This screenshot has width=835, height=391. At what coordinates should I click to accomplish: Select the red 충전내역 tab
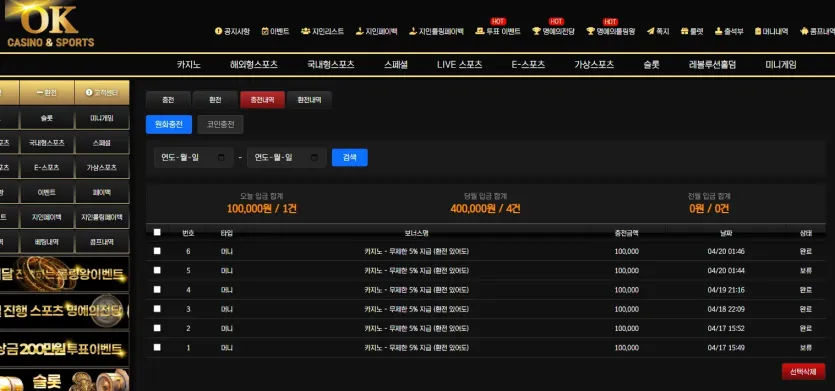[263, 100]
